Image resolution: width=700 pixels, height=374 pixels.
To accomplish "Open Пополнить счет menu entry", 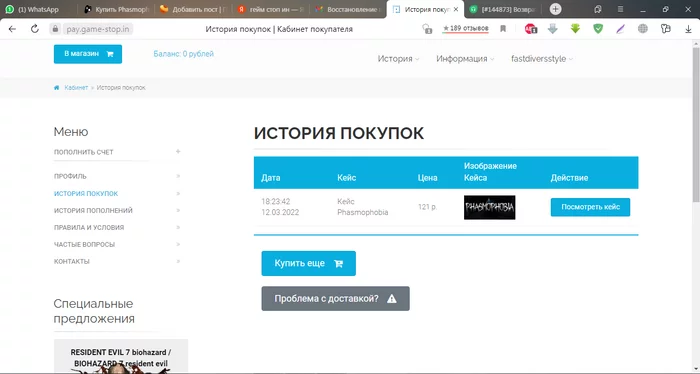I will pyautogui.click(x=83, y=152).
